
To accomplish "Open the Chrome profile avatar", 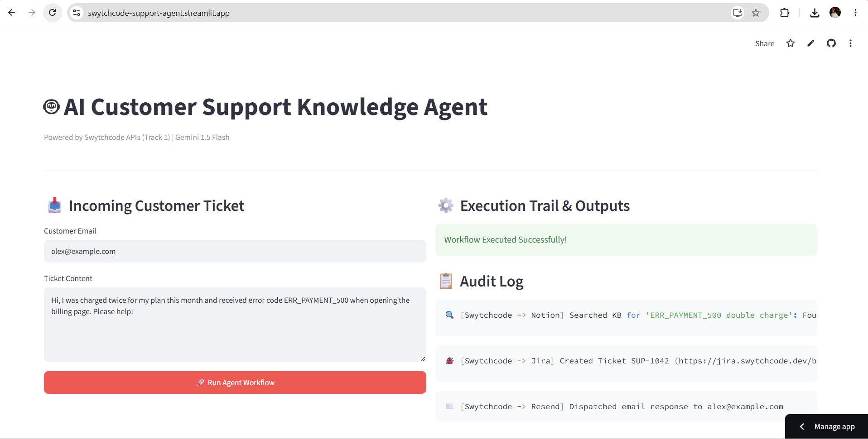I will pyautogui.click(x=835, y=13).
